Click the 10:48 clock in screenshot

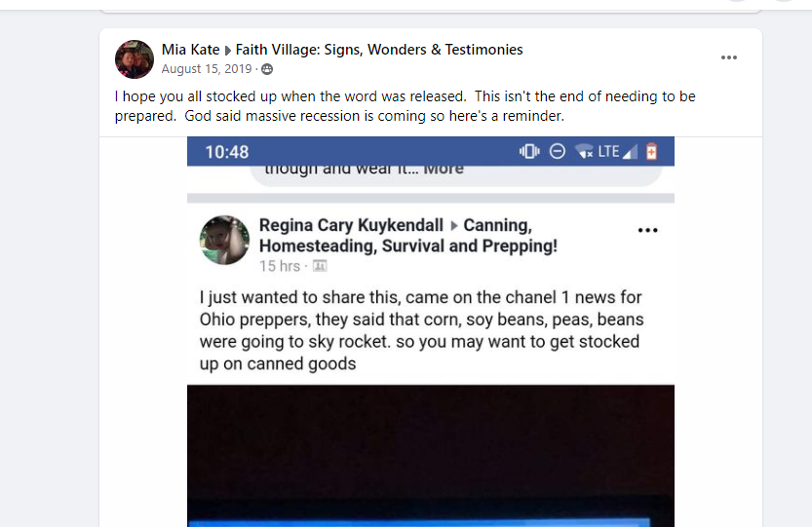[x=227, y=152]
